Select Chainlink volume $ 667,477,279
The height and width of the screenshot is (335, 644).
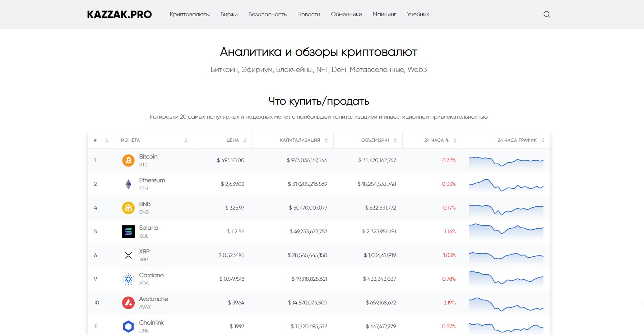pyautogui.click(x=381, y=326)
